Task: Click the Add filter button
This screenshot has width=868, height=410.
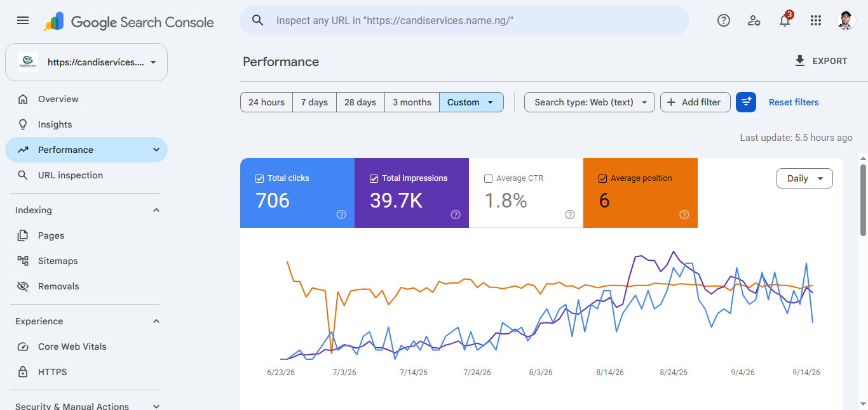Action: click(695, 102)
